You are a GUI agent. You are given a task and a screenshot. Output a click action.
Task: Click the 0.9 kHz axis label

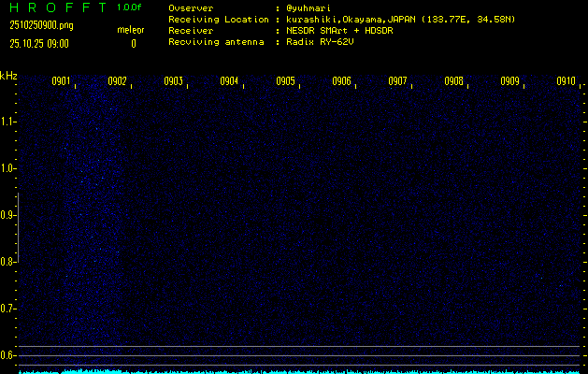coord(7,215)
